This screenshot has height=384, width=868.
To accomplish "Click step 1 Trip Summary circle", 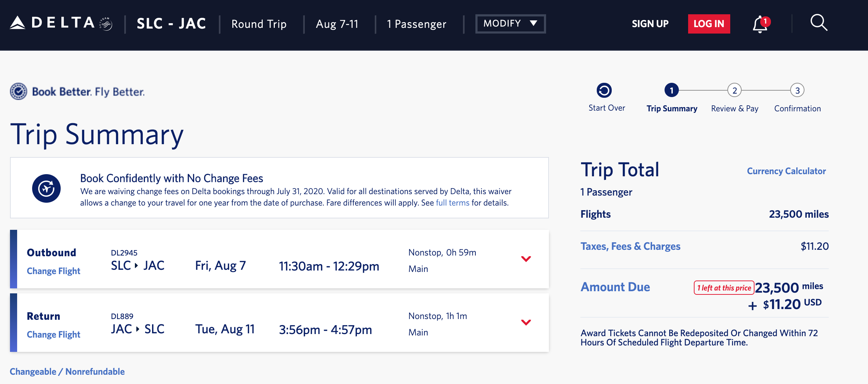I will [671, 90].
